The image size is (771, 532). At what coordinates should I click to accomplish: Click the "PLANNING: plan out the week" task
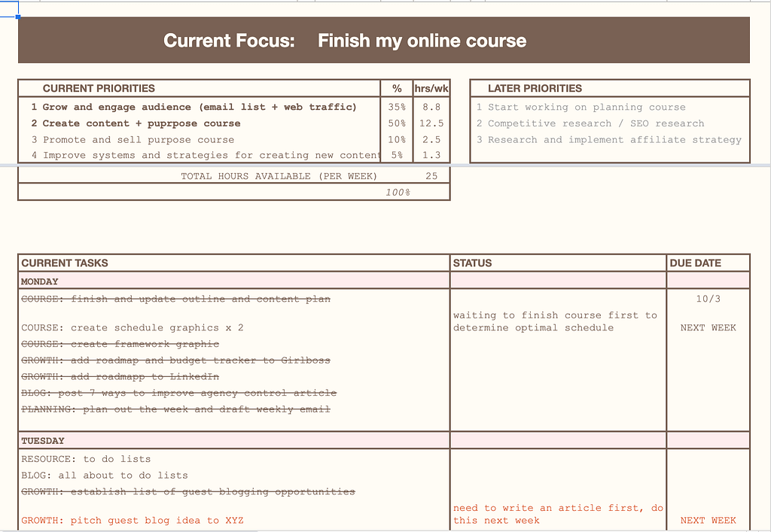click(x=175, y=409)
